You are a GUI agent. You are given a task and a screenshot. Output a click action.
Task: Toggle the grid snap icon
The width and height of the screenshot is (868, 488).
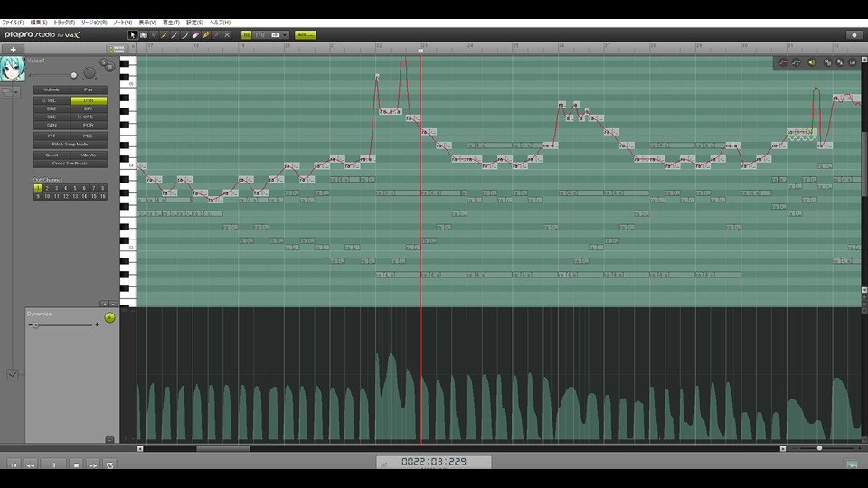pos(246,35)
